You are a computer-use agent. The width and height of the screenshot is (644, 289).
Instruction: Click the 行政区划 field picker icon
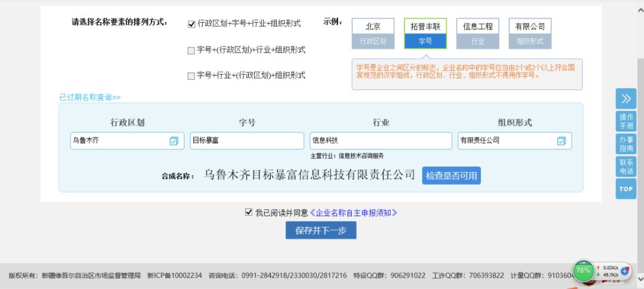(174, 141)
